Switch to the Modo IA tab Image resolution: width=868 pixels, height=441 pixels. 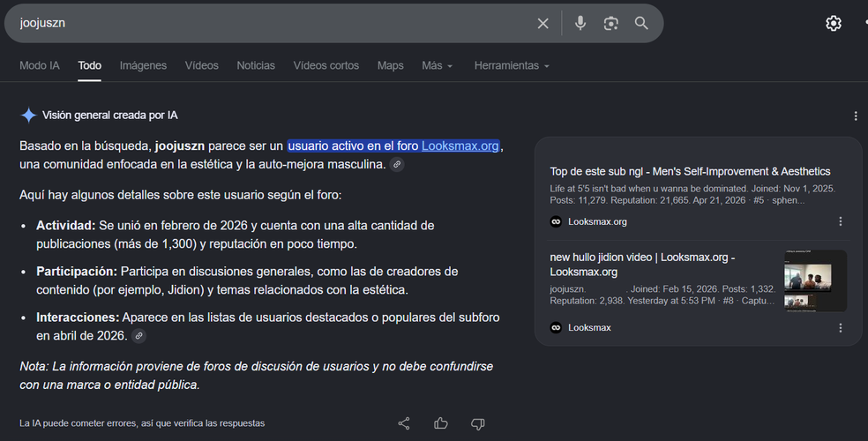(40, 65)
